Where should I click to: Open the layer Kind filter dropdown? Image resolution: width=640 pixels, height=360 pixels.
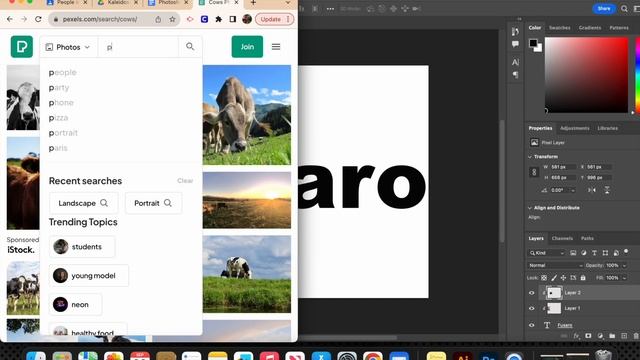[547, 253]
